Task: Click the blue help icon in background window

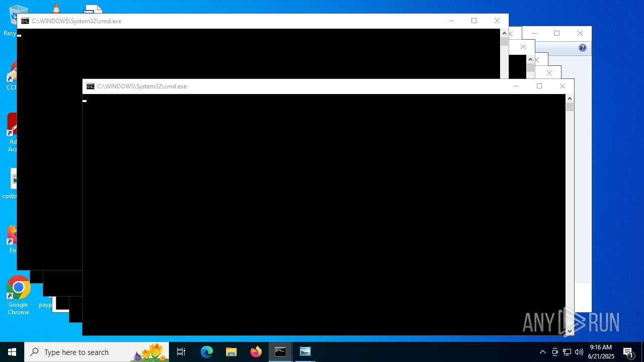Action: [583, 48]
